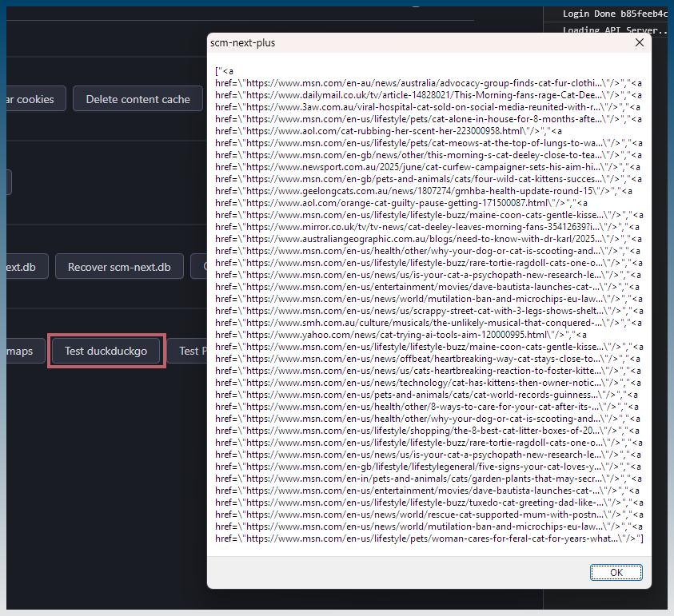Click the aol.com orange-cat-guilty-pause URL line
Viewport: 674px width, 616px height.
point(401,203)
